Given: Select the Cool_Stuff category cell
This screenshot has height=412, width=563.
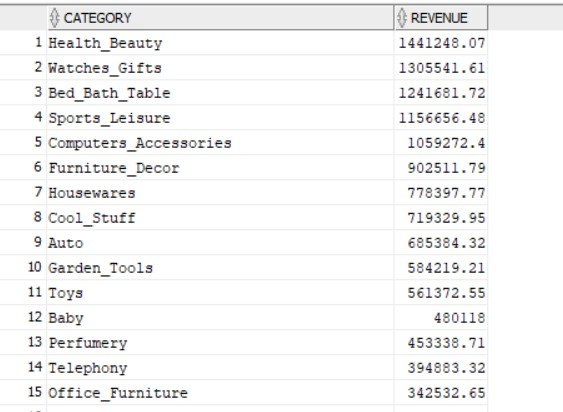Looking at the screenshot, I should pos(220,217).
